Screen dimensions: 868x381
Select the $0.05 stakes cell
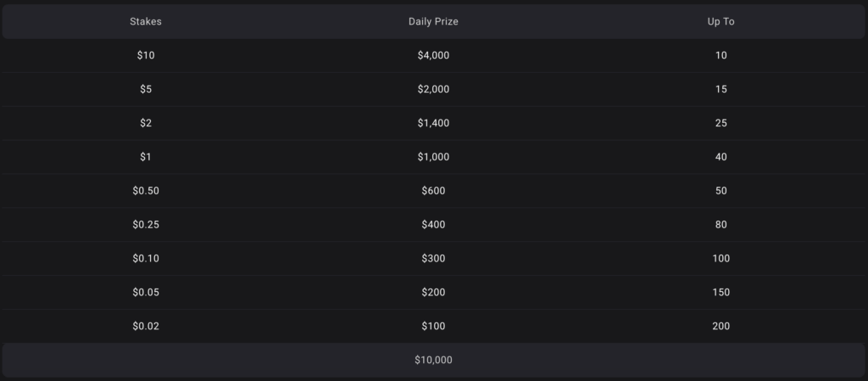pyautogui.click(x=146, y=292)
